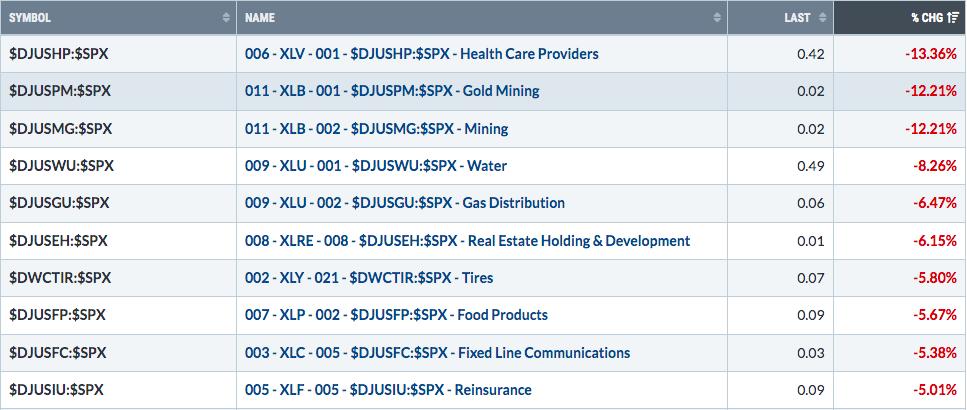Open the Gas Distribution link

[405, 202]
